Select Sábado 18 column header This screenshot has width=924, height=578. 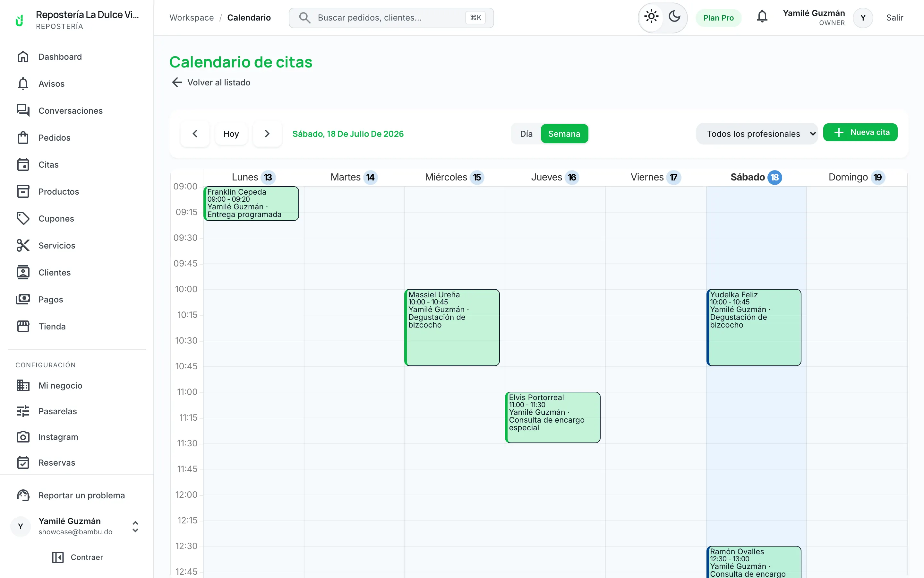point(756,177)
